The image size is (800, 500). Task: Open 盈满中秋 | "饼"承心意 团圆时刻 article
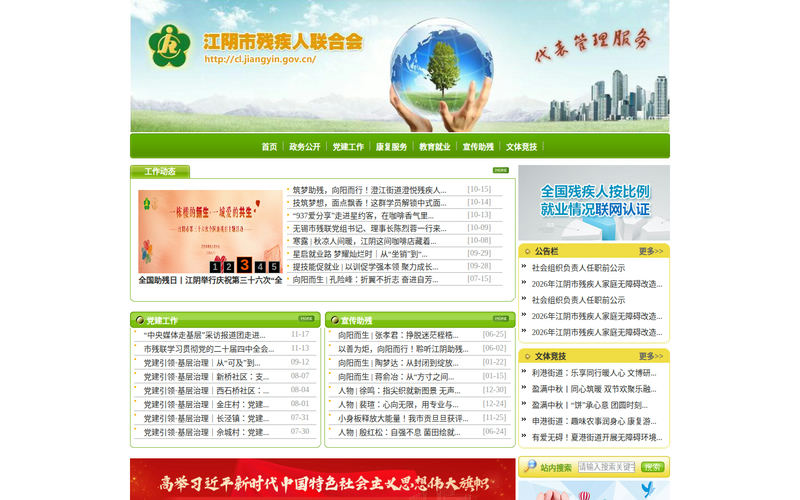coord(589,405)
